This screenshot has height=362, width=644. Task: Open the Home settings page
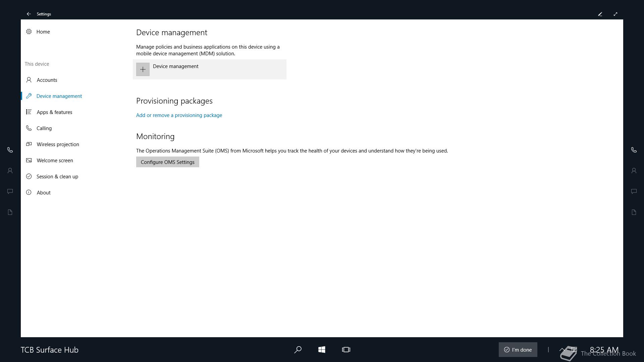click(43, 32)
